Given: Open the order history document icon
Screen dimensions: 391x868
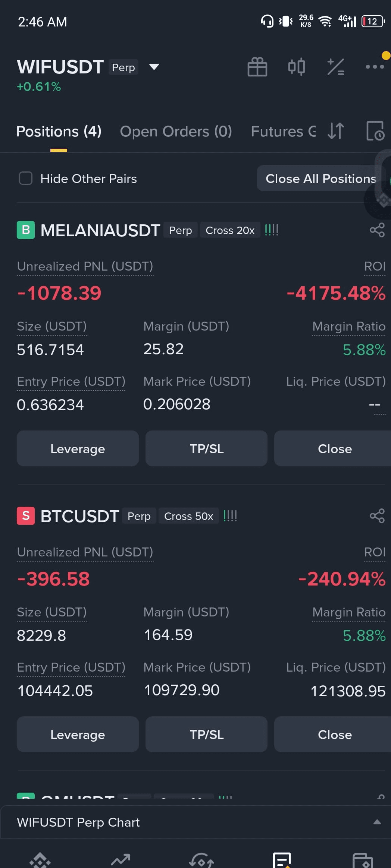Looking at the screenshot, I should pyautogui.click(x=375, y=131).
